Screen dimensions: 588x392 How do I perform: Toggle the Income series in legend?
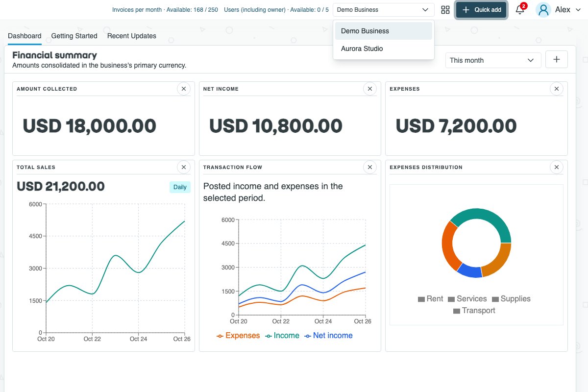pos(282,336)
